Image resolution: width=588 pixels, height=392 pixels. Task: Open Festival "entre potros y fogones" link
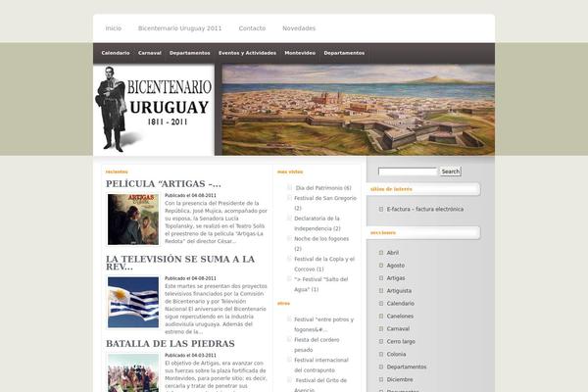pyautogui.click(x=324, y=324)
